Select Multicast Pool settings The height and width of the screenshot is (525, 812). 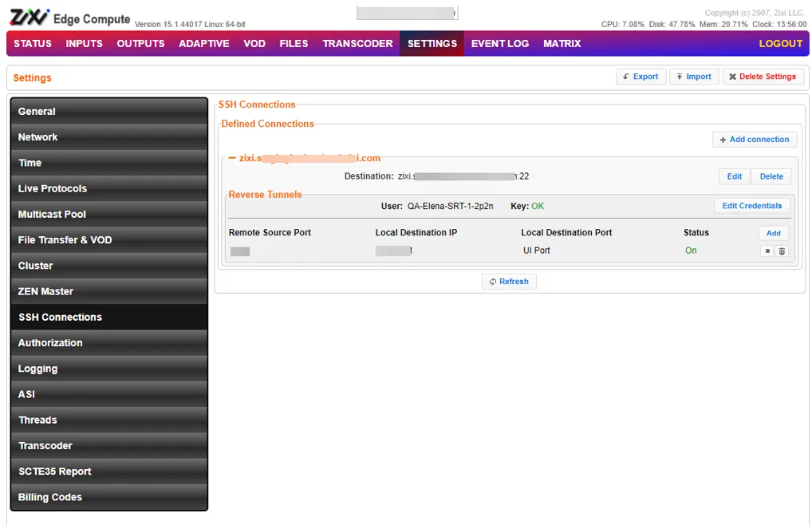(x=108, y=215)
